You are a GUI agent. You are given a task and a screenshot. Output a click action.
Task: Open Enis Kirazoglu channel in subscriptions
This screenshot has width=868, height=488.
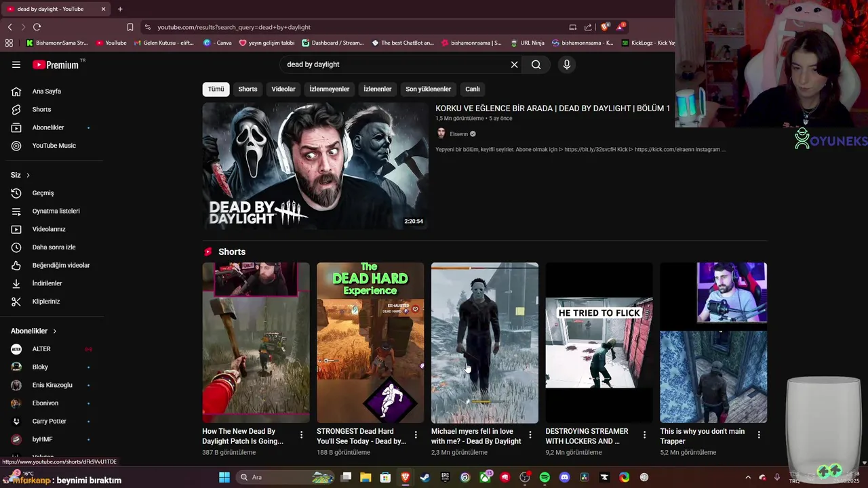pyautogui.click(x=52, y=385)
